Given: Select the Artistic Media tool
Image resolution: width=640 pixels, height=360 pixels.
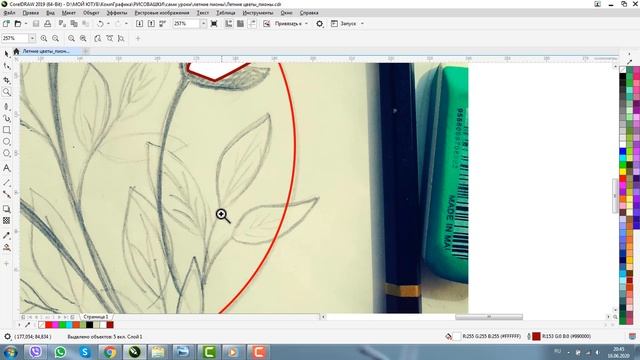Looking at the screenshot, I should coord(7,118).
